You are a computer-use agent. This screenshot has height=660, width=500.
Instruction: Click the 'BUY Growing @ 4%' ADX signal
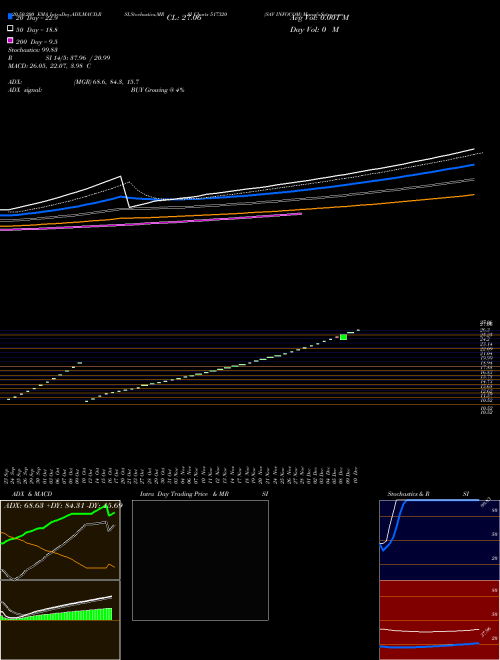(x=157, y=90)
